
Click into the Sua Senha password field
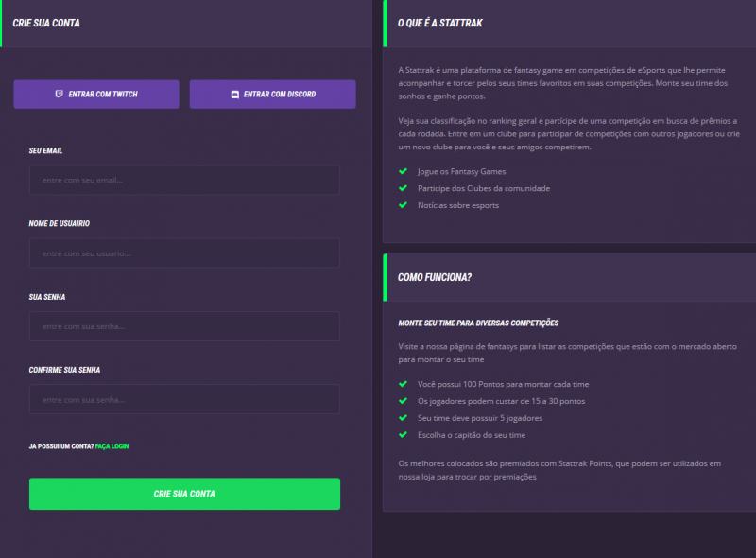(x=184, y=326)
